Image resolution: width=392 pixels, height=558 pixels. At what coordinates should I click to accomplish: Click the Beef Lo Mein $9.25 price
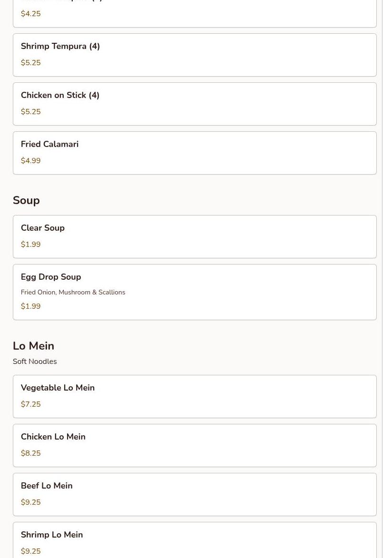[x=30, y=502]
